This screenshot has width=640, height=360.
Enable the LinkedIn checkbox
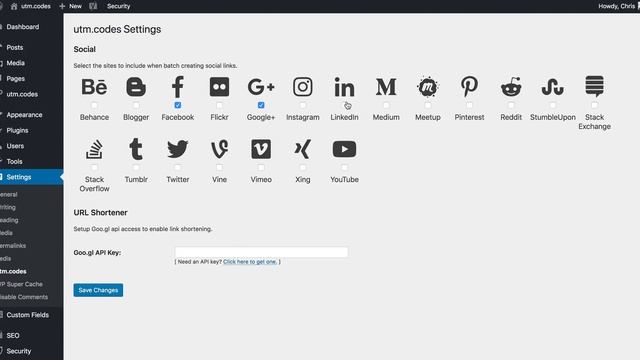click(344, 105)
